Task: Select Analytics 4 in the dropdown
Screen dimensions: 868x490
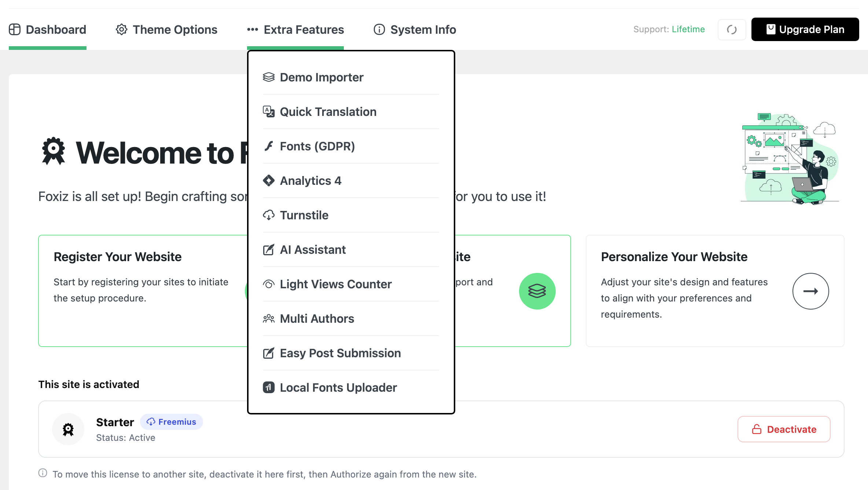Action: pos(351,181)
